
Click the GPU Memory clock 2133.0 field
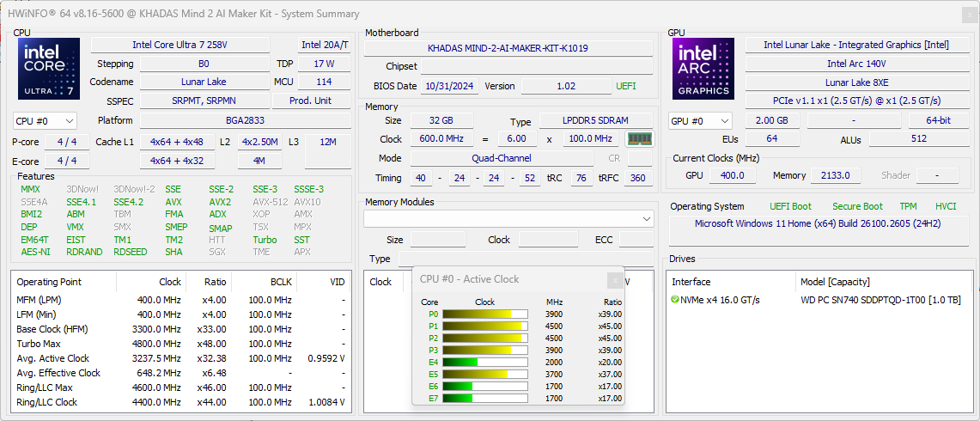[x=836, y=175]
